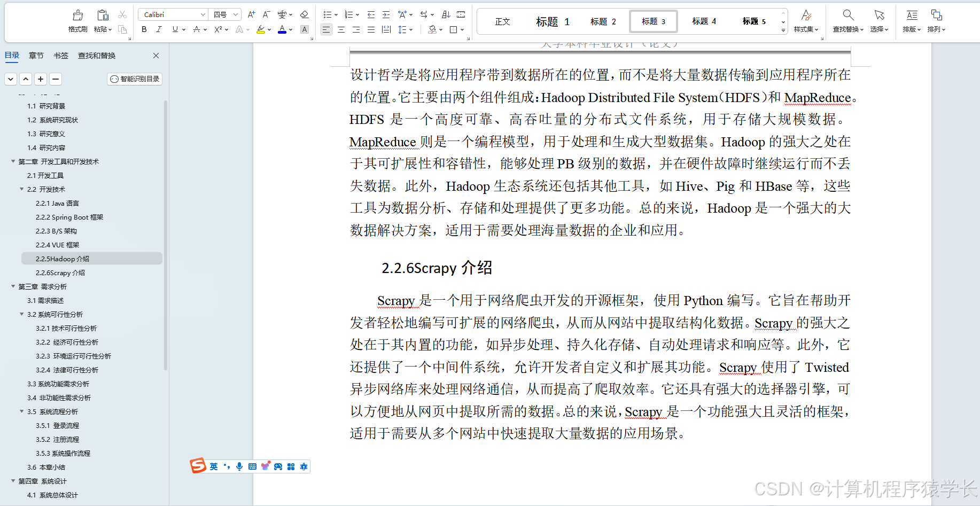Click the 智能识别目录 button

click(x=135, y=79)
